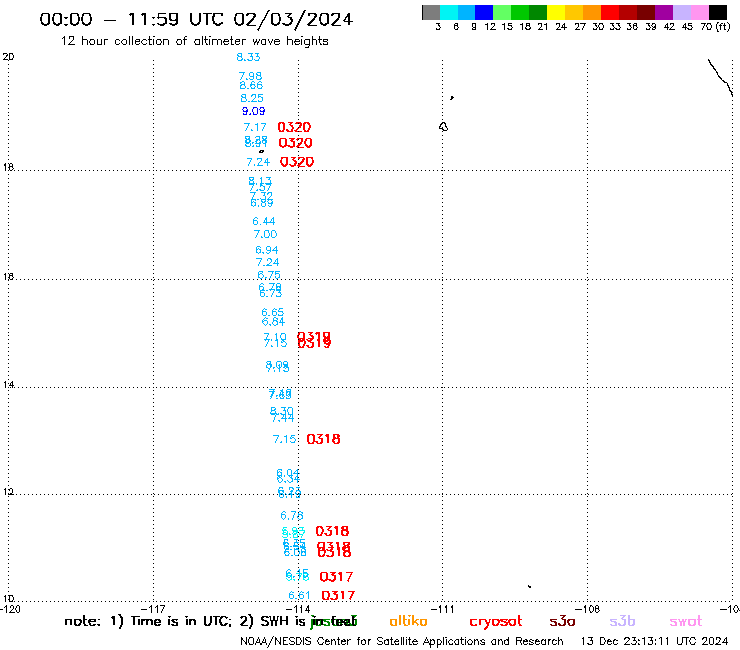The image size is (740, 650).
Task: Click the 'swot' satellite legend label
Action: pyautogui.click(x=686, y=622)
